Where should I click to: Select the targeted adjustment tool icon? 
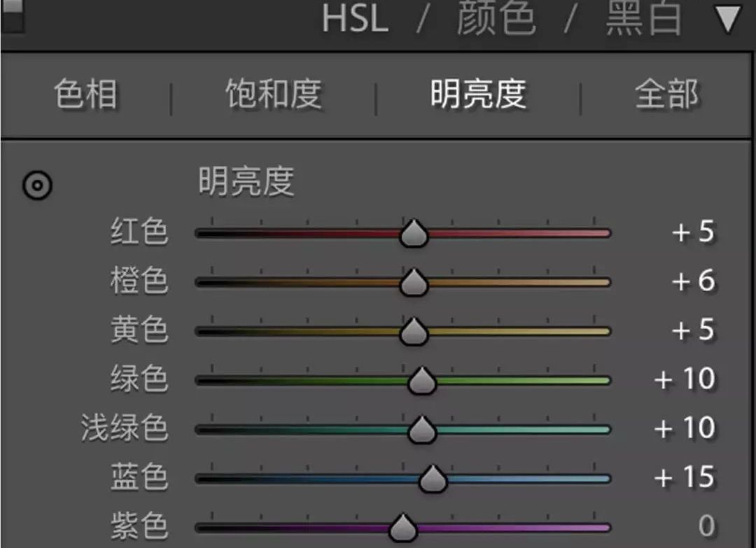[37, 185]
